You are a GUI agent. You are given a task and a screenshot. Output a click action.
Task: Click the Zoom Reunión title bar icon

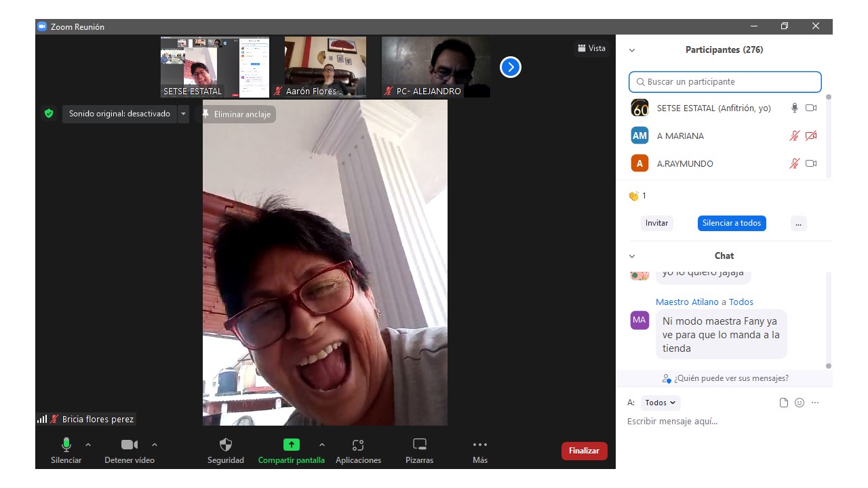pyautogui.click(x=42, y=26)
